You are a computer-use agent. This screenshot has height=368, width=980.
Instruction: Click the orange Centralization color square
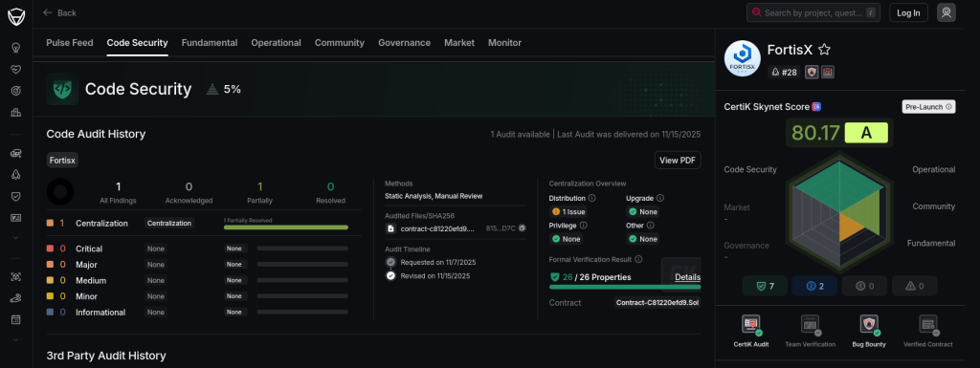tap(50, 223)
